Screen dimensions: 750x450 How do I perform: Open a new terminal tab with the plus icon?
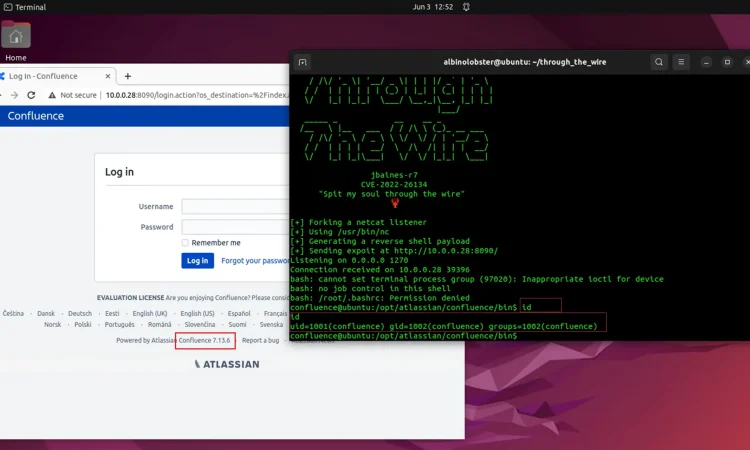pyautogui.click(x=303, y=62)
